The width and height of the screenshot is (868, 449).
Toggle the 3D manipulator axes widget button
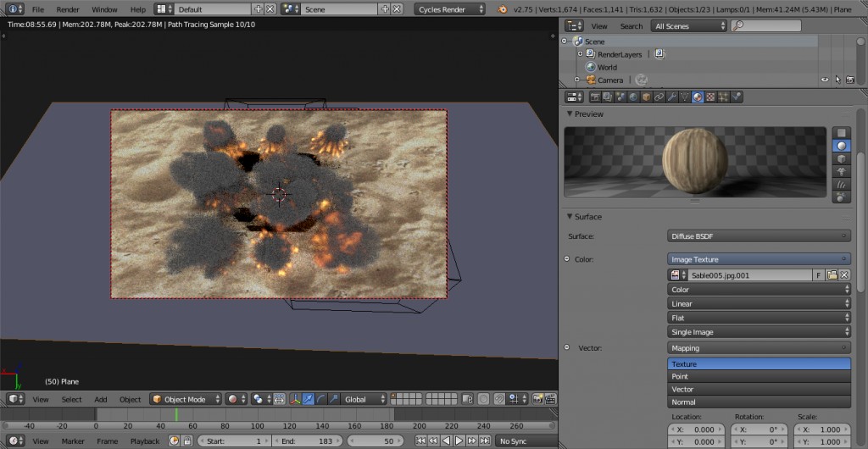(296, 399)
